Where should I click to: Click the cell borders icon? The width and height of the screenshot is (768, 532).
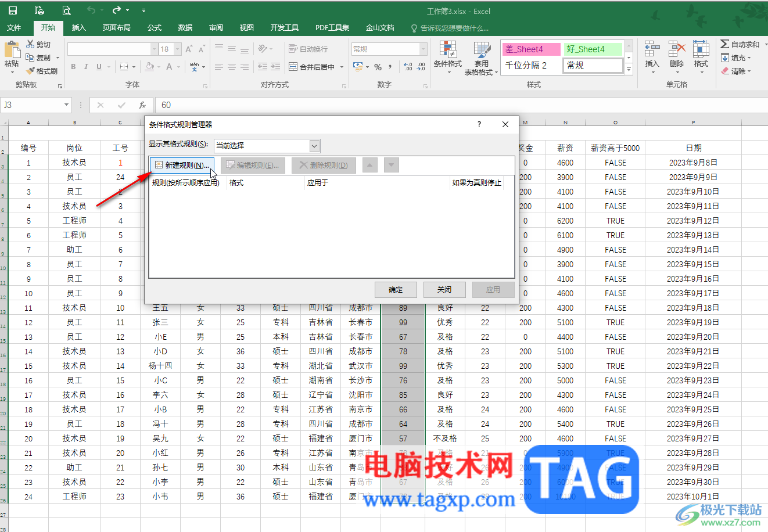click(x=124, y=67)
